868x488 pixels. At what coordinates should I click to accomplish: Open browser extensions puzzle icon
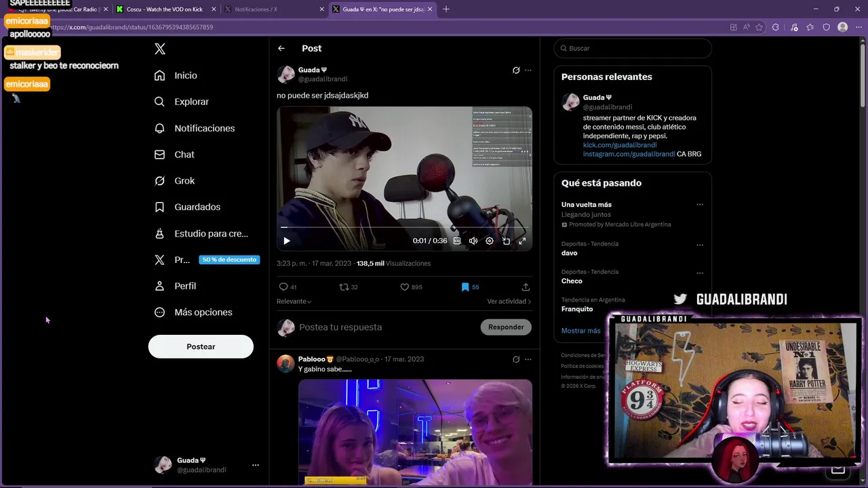tap(776, 27)
